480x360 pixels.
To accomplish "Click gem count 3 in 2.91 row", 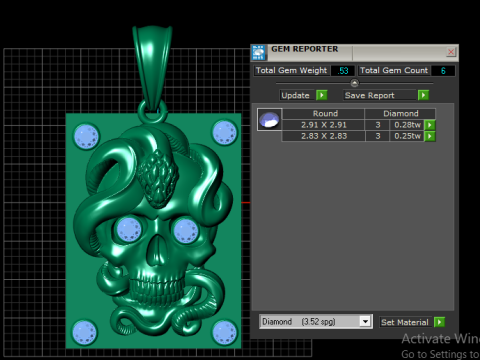I will pos(378,125).
